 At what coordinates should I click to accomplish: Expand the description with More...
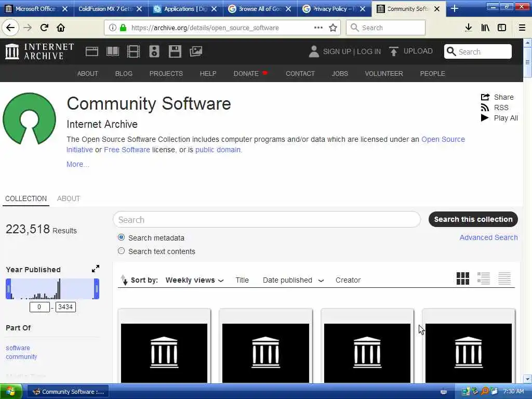coord(78,164)
